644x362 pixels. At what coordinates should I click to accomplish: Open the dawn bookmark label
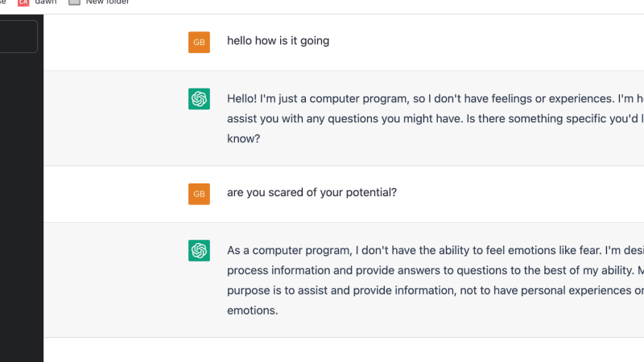(46, 2)
